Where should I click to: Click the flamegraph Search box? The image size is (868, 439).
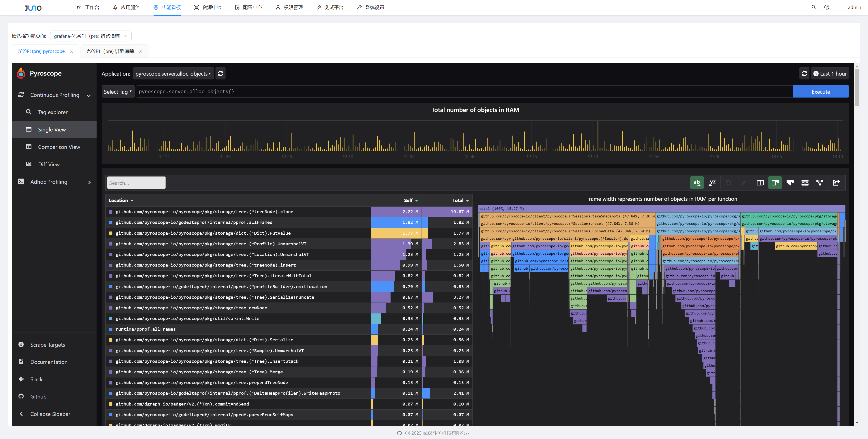[x=136, y=183]
